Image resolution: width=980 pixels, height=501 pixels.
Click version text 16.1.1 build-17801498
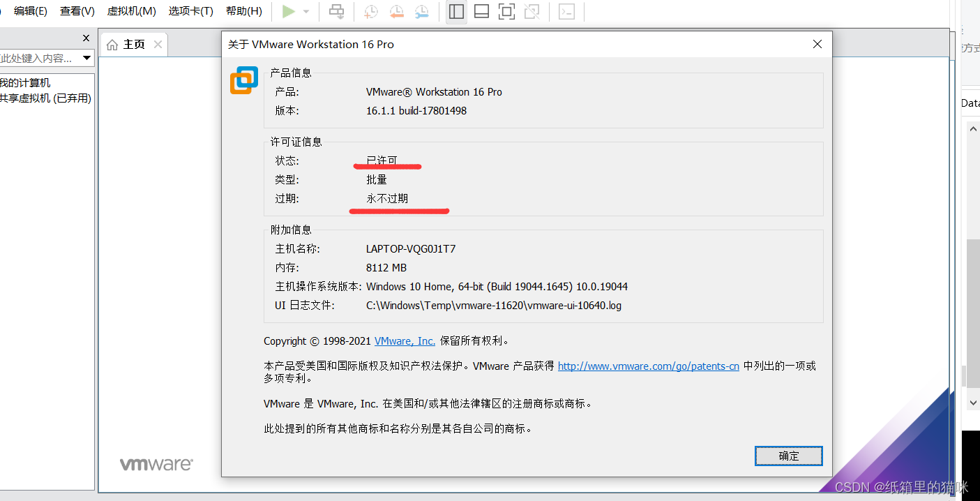[x=416, y=111]
